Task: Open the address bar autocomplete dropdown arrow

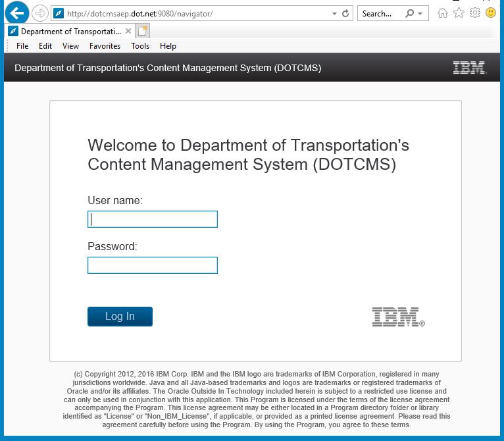Action: 334,14
